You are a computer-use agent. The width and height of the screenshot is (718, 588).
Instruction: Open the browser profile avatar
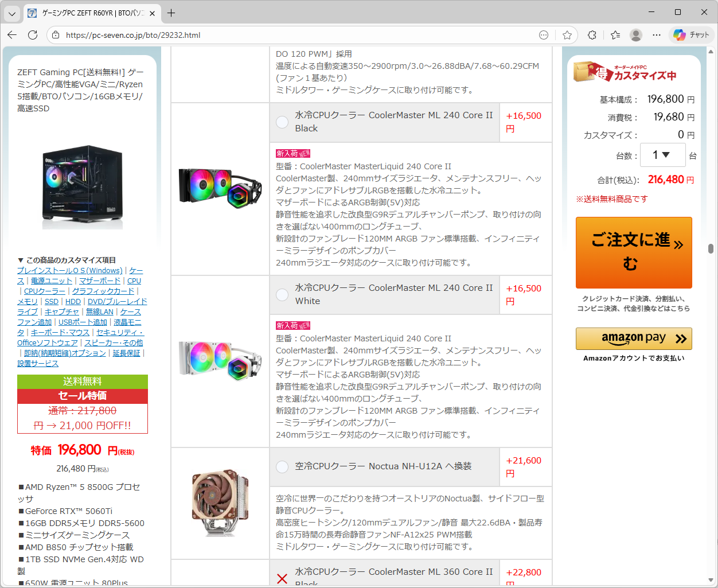[636, 35]
